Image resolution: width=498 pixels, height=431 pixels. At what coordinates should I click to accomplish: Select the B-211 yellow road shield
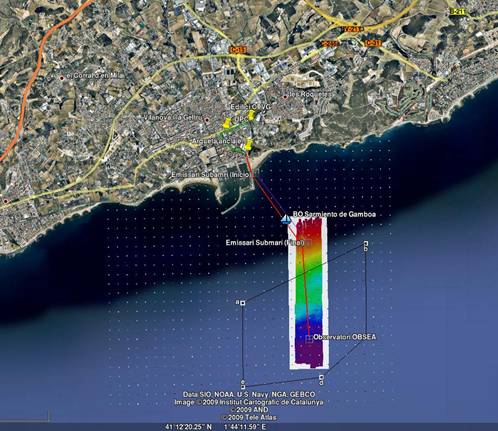[x=457, y=11]
